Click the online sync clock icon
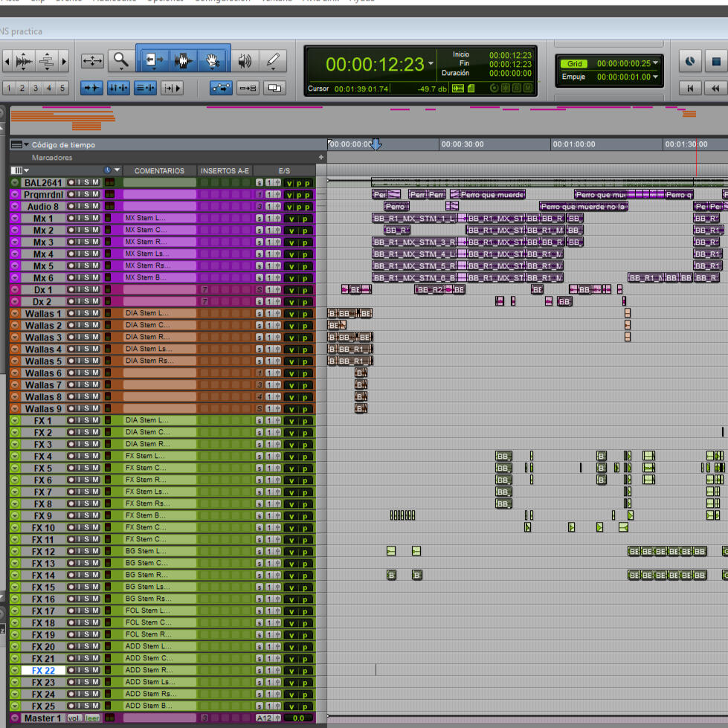This screenshot has height=728, width=728. 690,61
